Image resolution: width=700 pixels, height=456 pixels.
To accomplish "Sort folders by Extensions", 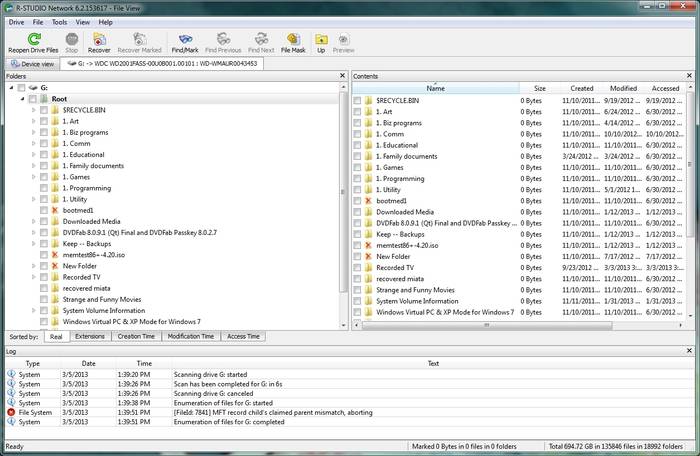I will pos(89,336).
